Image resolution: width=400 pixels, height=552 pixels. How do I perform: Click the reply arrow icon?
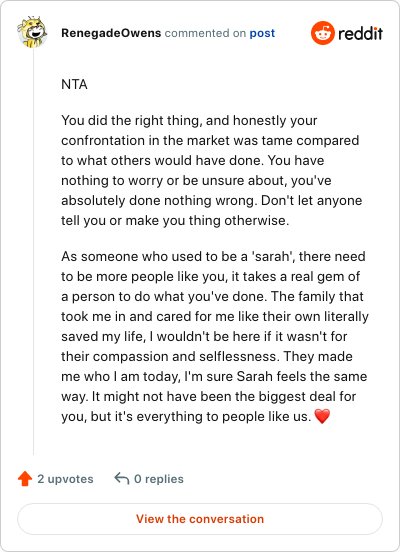coord(122,478)
